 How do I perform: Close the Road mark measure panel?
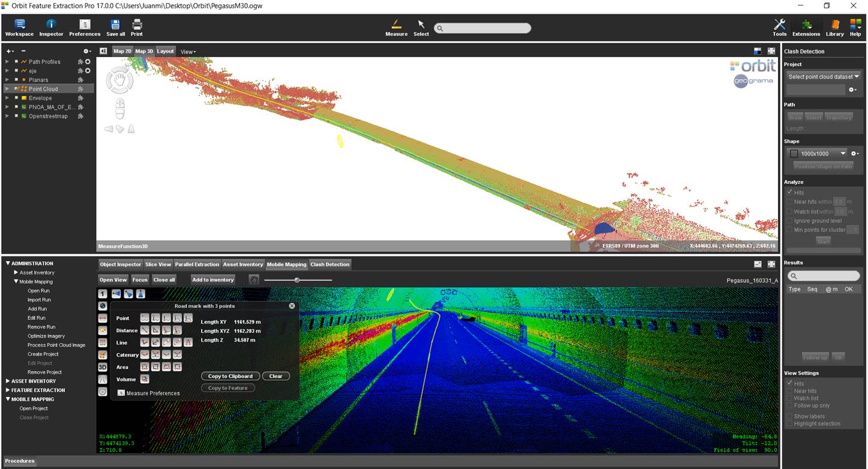(292, 306)
